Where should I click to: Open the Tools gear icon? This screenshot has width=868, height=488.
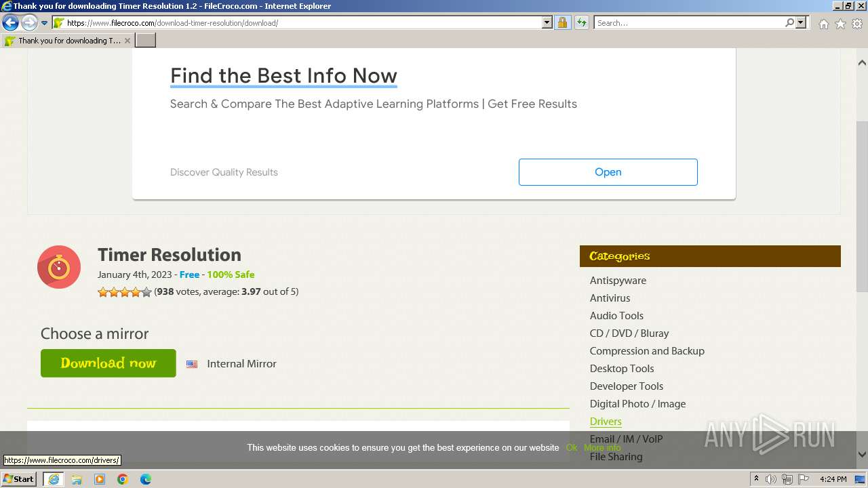point(857,24)
